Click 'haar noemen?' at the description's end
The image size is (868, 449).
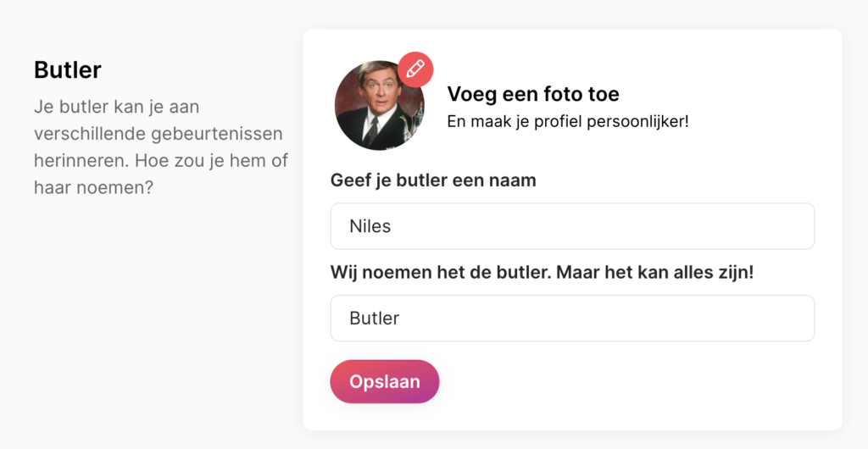pos(93,187)
